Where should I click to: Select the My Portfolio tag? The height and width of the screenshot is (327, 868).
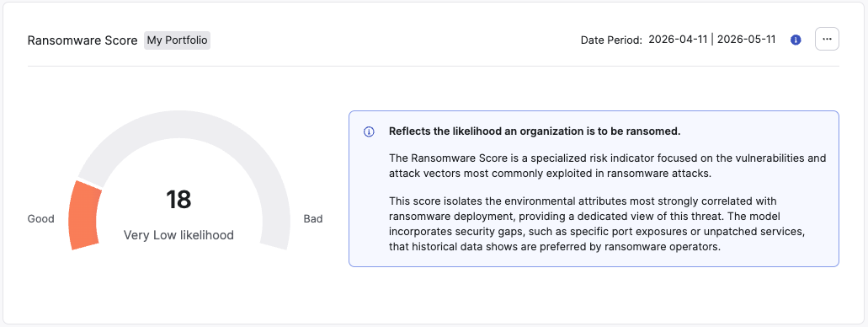pyautogui.click(x=177, y=40)
